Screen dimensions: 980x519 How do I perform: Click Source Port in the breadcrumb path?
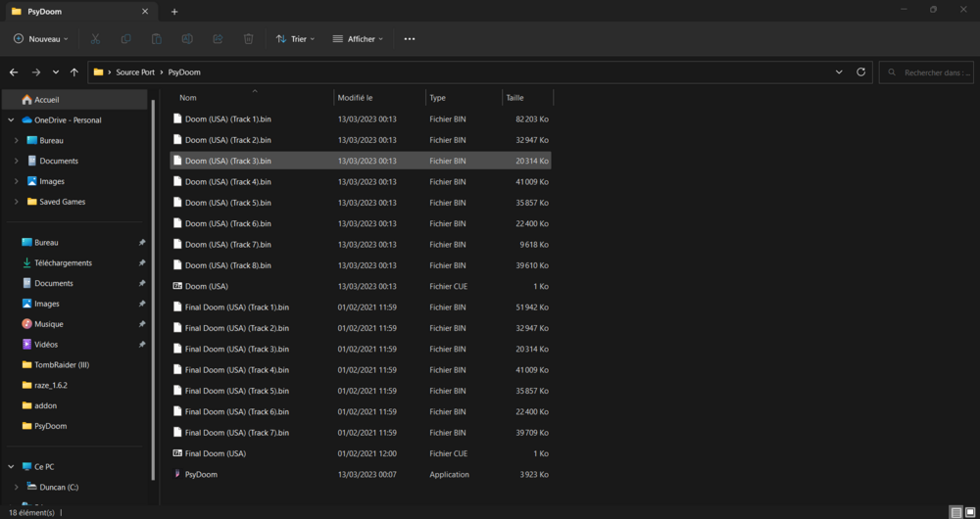pos(135,72)
